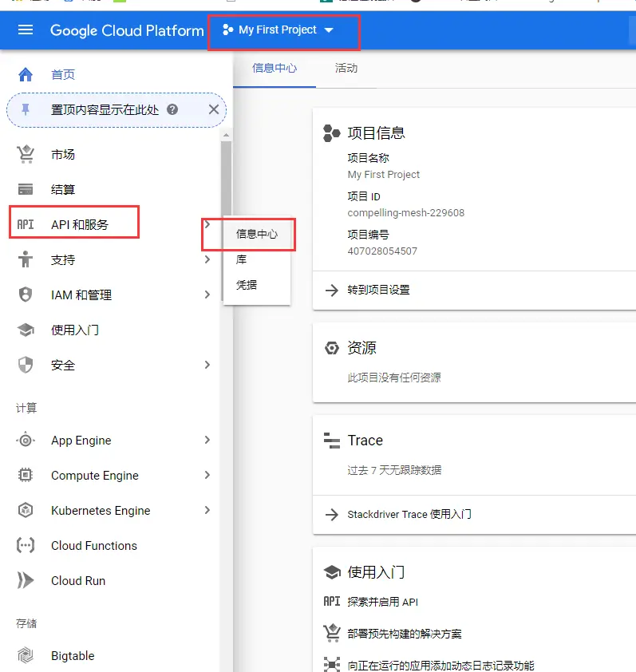Click the IAM 和管理 shield icon
Viewport: 636px width, 672px height.
(26, 294)
